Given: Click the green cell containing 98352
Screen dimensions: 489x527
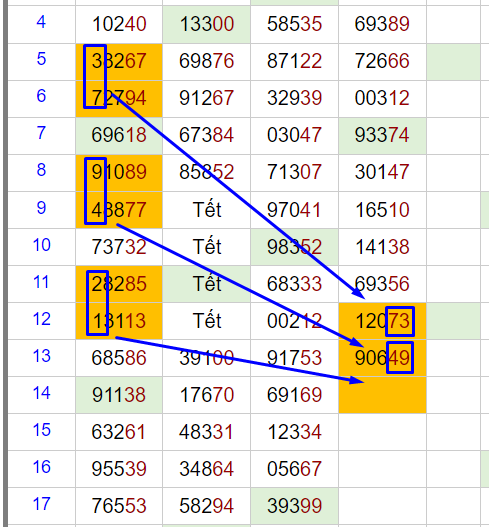Looking at the screenshot, I should coord(294,247).
